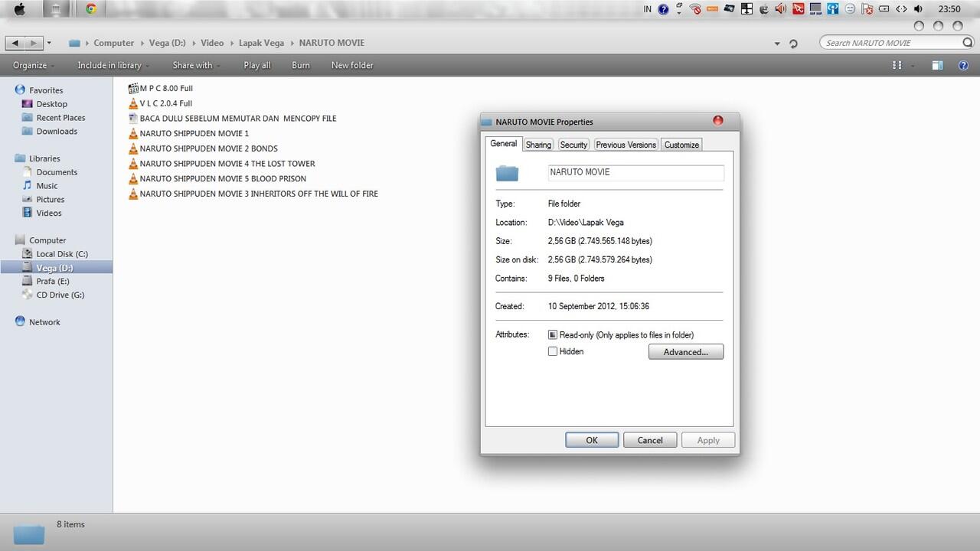The height and width of the screenshot is (551, 980).
Task: Open the arrow after Computer in breadcrumb
Action: click(142, 44)
